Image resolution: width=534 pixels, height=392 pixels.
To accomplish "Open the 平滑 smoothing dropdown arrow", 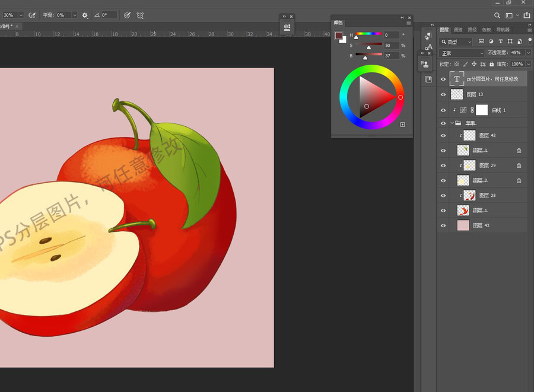I will point(75,15).
